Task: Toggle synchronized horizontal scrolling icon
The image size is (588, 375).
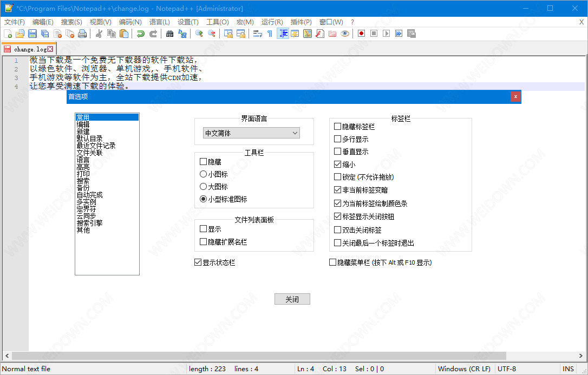Action: [241, 34]
